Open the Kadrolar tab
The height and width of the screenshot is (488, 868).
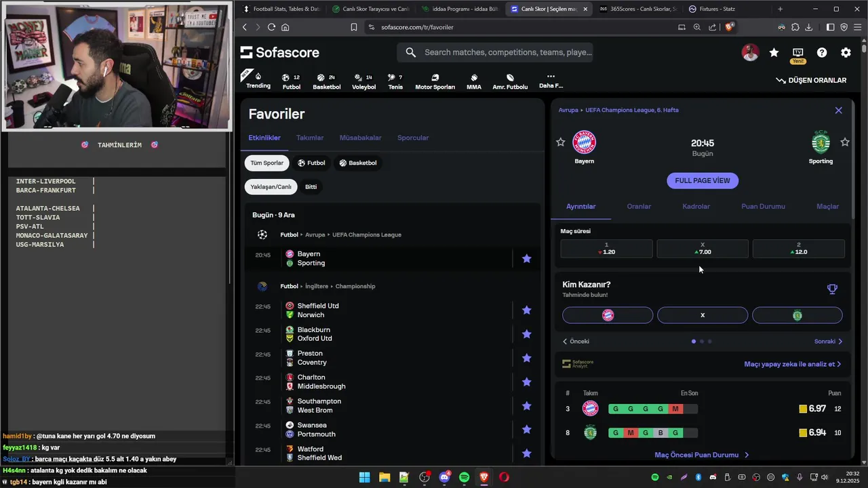click(x=696, y=207)
